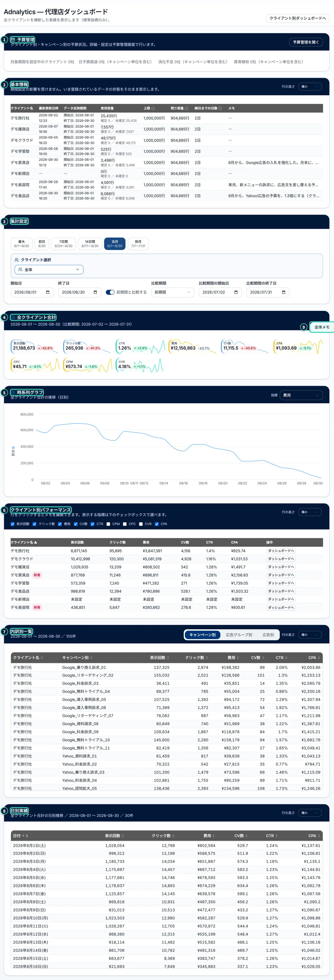Uncheck the CPA metric checkbox
Screen dimensions: 334x980
pos(156,524)
